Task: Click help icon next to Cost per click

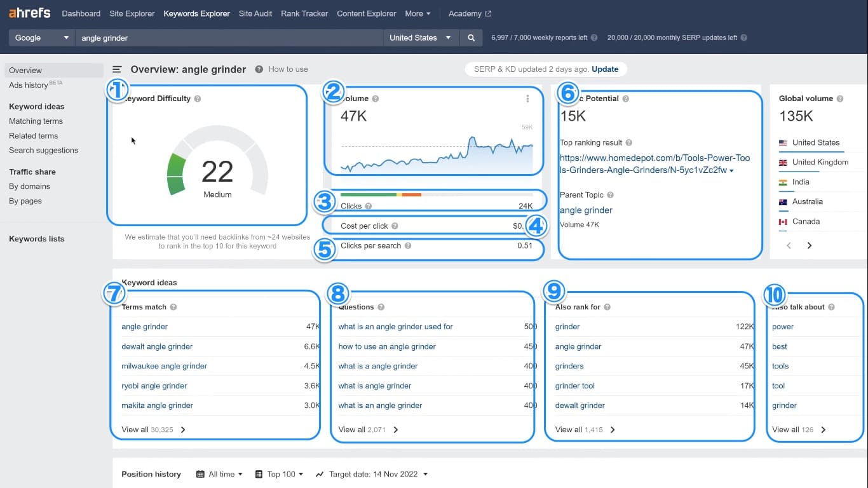Action: [x=395, y=226]
